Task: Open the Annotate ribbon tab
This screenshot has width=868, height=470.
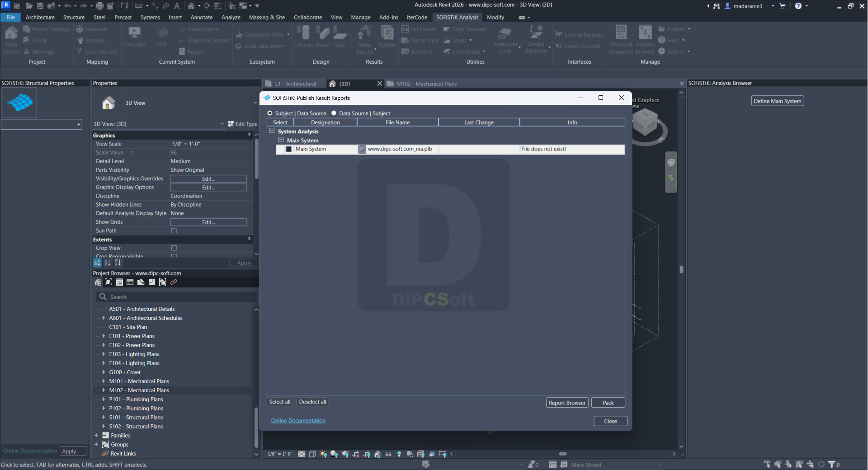Action: [x=202, y=17]
